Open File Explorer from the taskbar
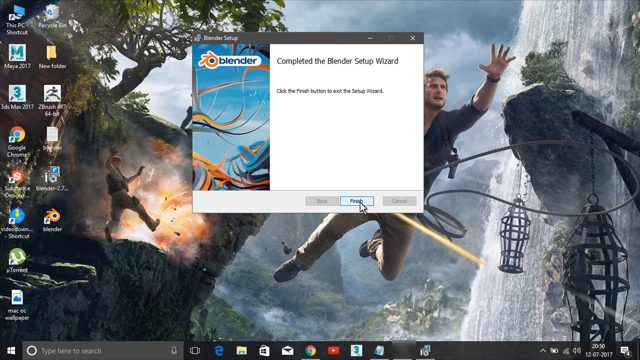The height and width of the screenshot is (360, 640). coord(242,351)
